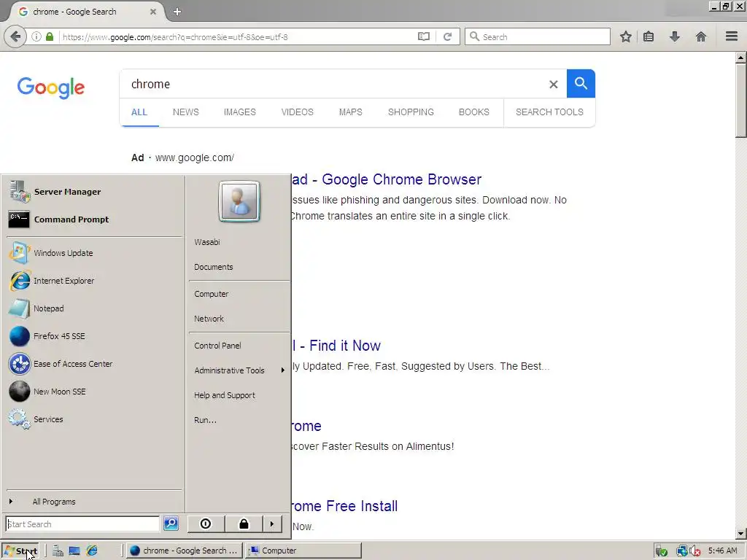Launch Internet Explorer from Start menu
The width and height of the screenshot is (747, 560).
pyautogui.click(x=94, y=281)
